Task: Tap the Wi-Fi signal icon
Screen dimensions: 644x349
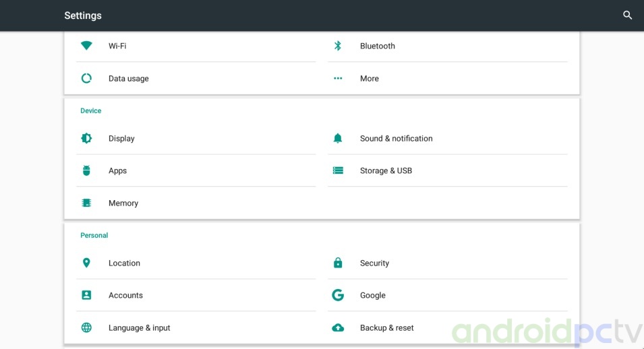Action: click(86, 46)
